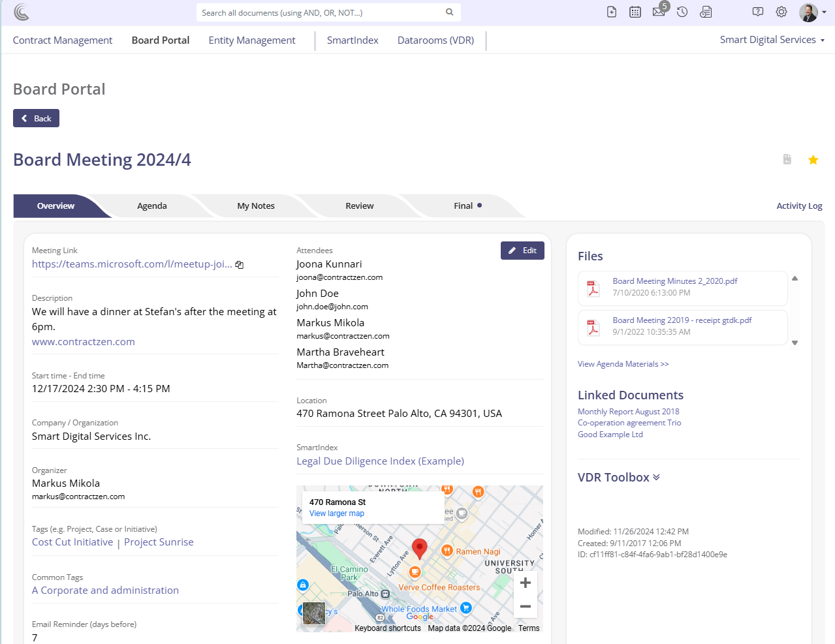Open the mail inbox with 5 notifications
This screenshot has height=644, width=835.
[x=659, y=12]
